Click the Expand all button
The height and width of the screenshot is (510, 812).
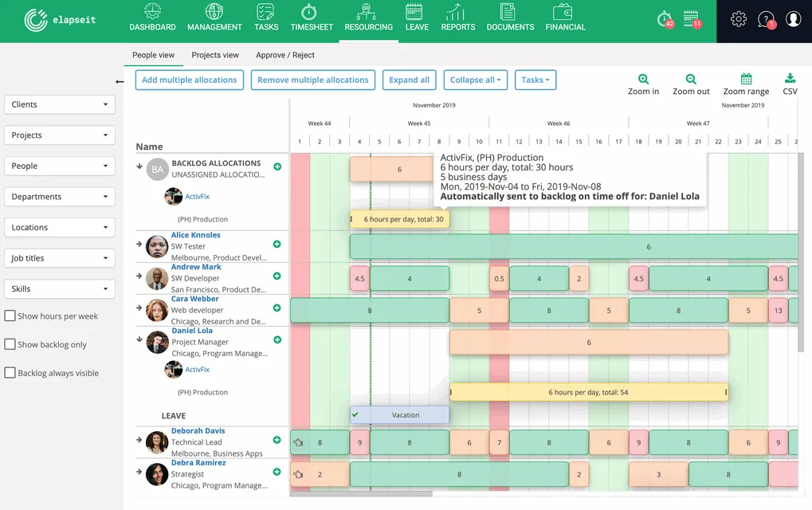[x=409, y=80]
